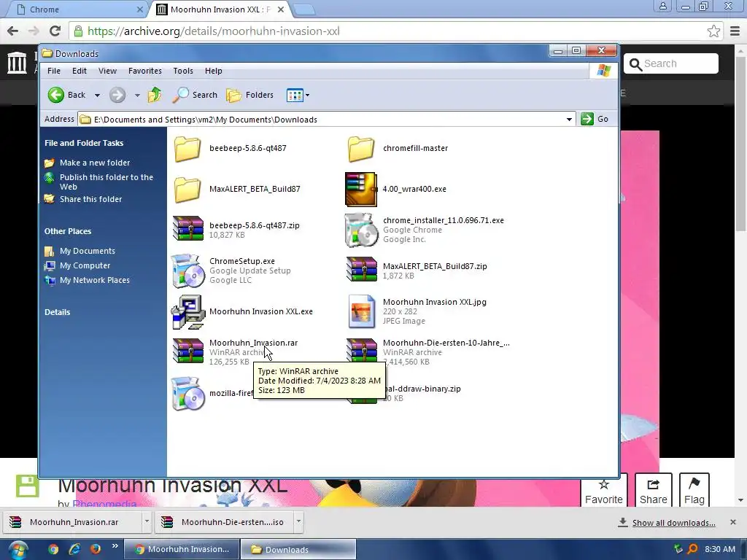This screenshot has height=560, width=747.
Task: Click Chrome's back navigation arrow
Action: click(x=13, y=31)
